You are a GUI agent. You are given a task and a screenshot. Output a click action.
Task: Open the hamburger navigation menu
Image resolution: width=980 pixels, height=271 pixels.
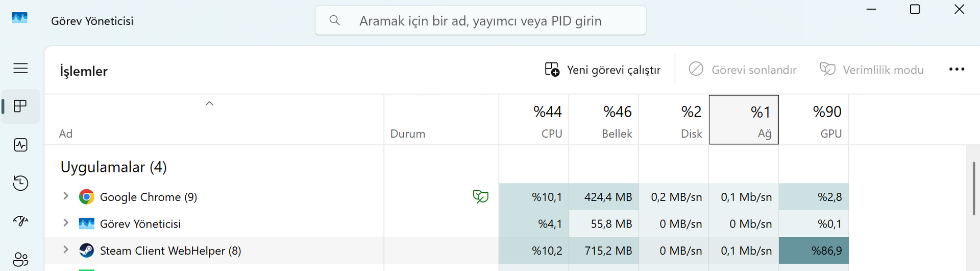pyautogui.click(x=20, y=68)
